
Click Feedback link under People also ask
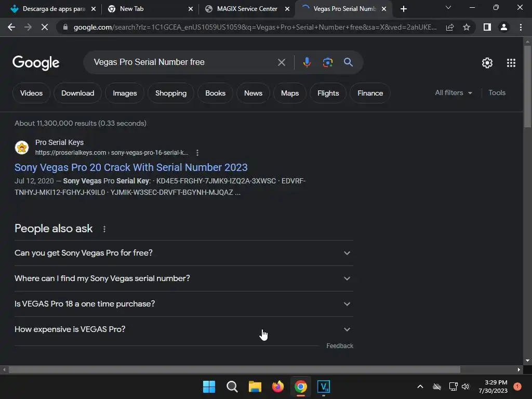(340, 345)
